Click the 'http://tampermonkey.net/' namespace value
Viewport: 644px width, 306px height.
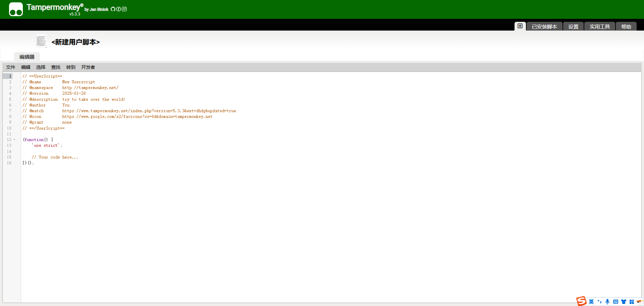tap(90, 88)
